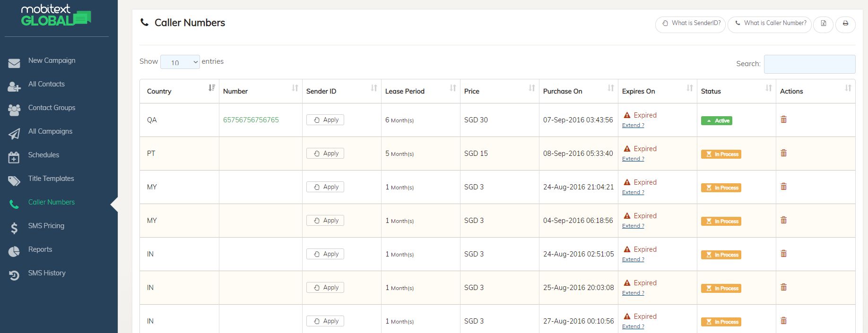868x333 pixels.
Task: Delete the QA caller number row
Action: pos(783,120)
